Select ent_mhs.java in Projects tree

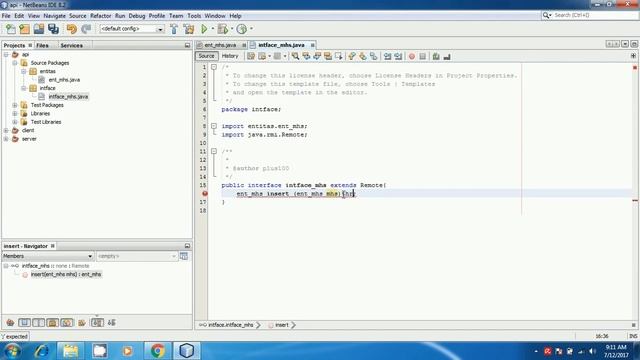pyautogui.click(x=64, y=80)
